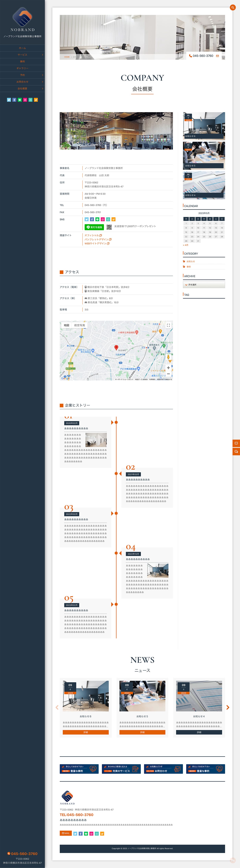Open the オフィシャル related site link

[x=93, y=235]
